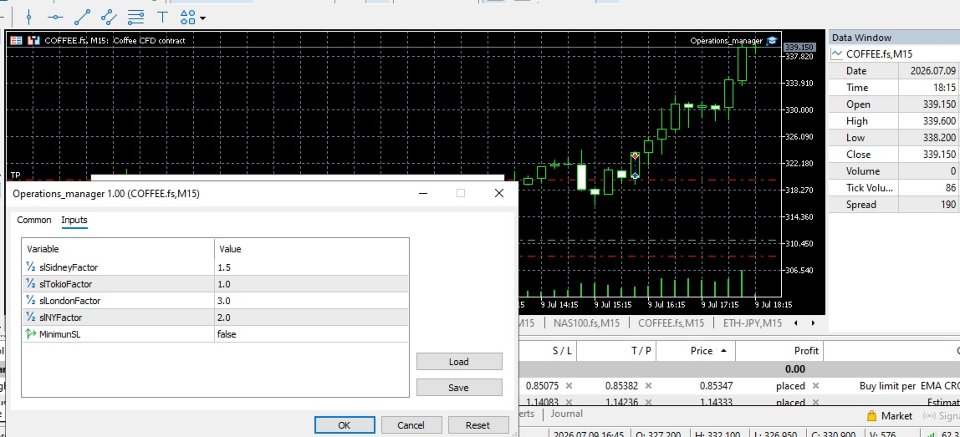This screenshot has width=960, height=437.
Task: Open the Market shopping bag icon
Action: (x=872, y=416)
